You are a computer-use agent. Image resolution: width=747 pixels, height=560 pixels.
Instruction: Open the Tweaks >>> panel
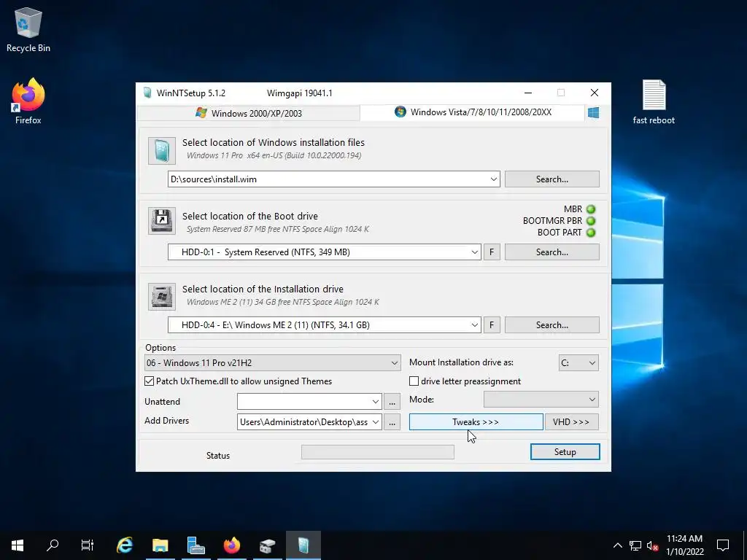pos(476,422)
